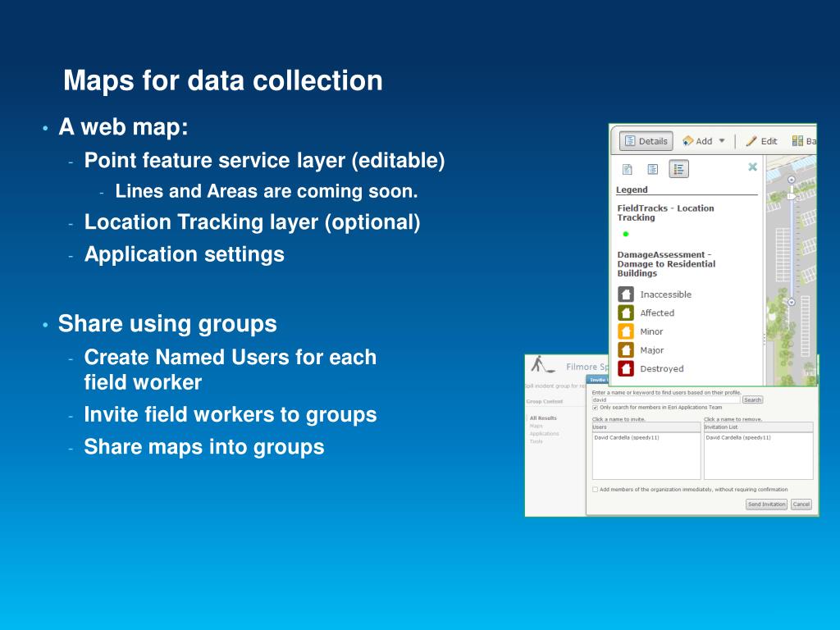Click the Invitation List column header
This screenshot has height=630, width=840.
point(758,427)
